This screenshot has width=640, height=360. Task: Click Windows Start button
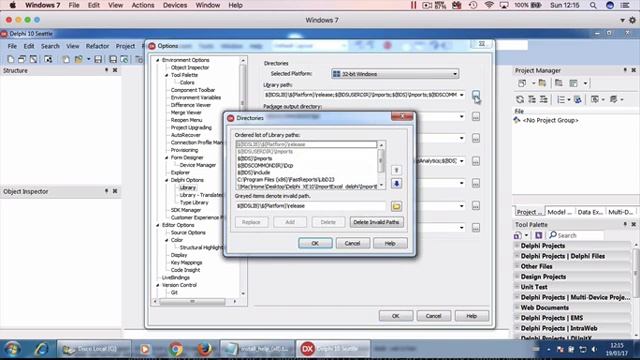(12, 349)
